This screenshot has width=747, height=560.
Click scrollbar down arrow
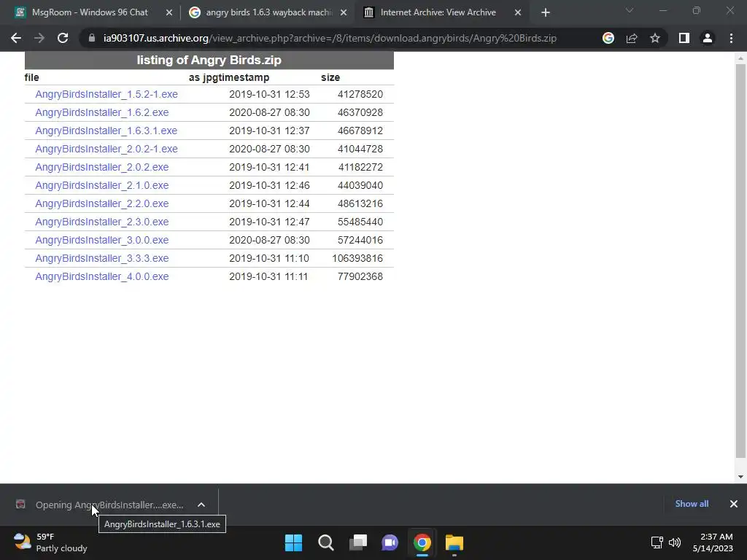coord(740,477)
